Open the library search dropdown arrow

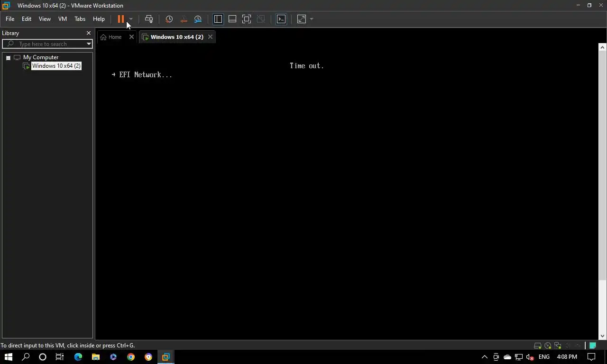coord(88,44)
